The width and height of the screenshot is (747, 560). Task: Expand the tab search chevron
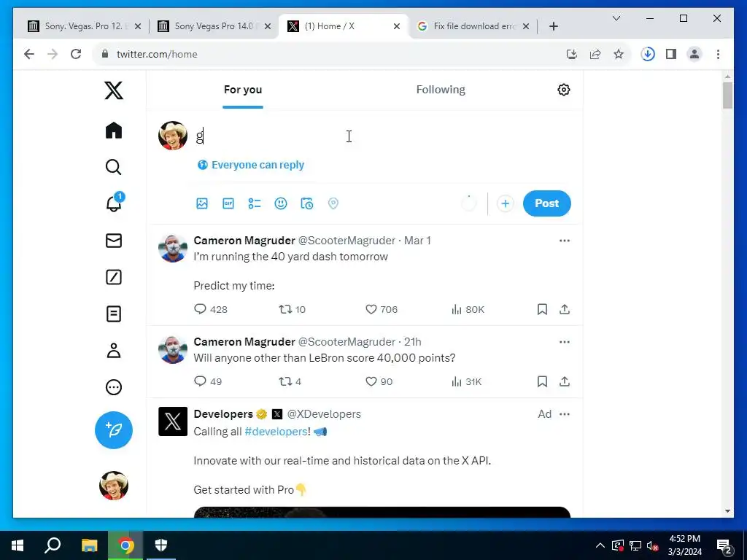(616, 18)
